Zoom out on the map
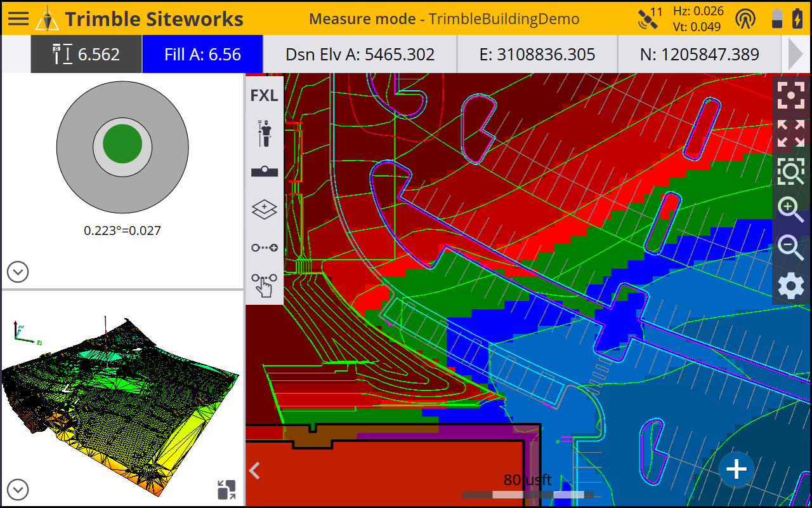Viewport: 812px width, 508px height. [791, 248]
